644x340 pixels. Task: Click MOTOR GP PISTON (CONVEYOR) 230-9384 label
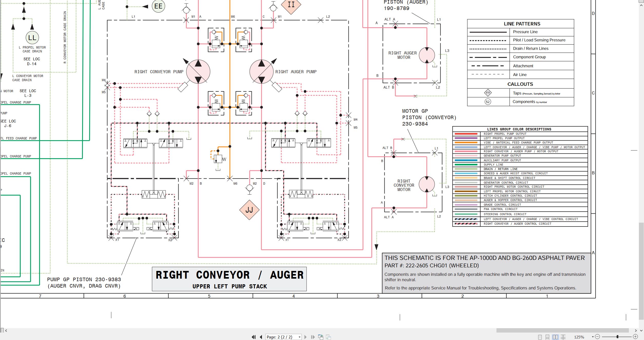tap(429, 117)
